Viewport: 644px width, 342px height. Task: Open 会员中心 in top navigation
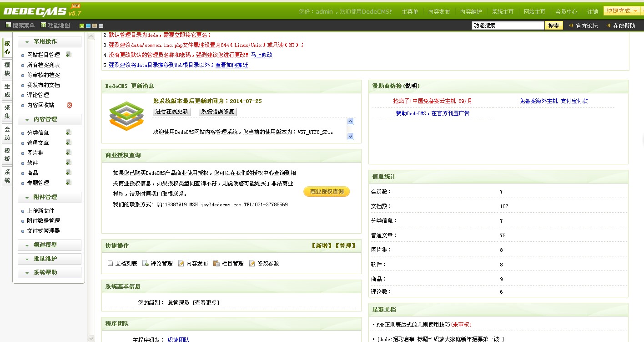[566, 12]
